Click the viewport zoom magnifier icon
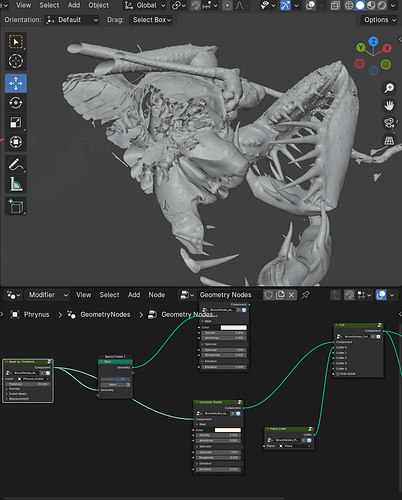This screenshot has width=402, height=500. tap(389, 88)
